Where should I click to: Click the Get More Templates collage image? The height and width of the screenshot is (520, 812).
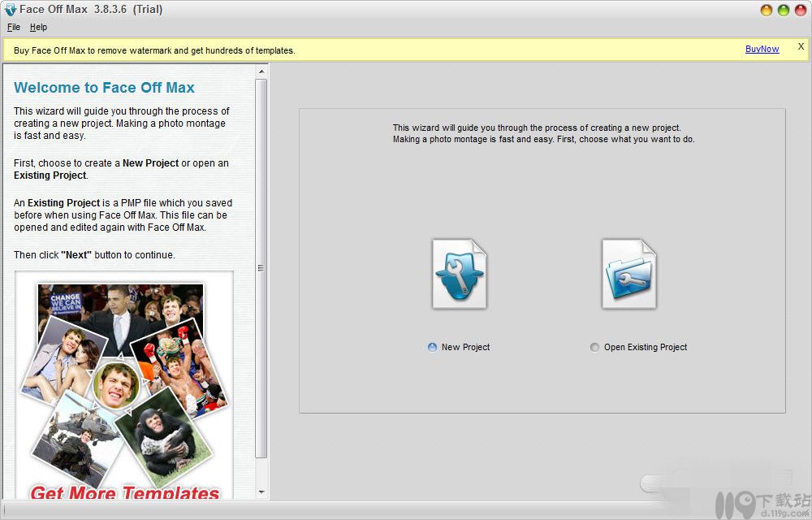point(124,384)
